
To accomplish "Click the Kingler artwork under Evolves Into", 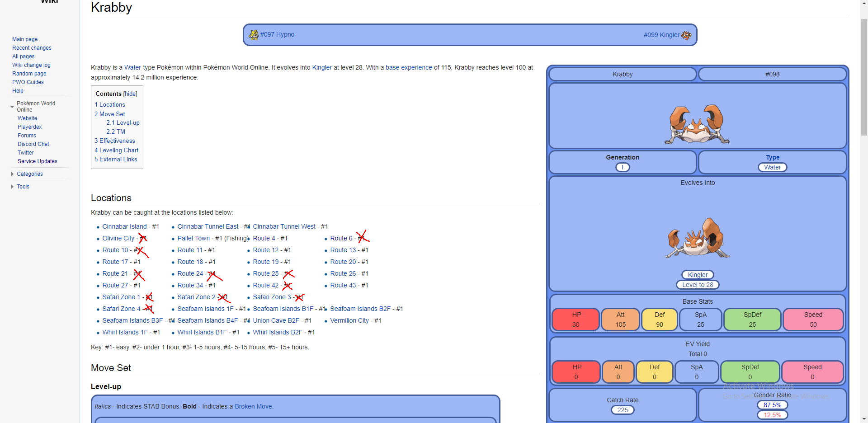I will coord(697,238).
